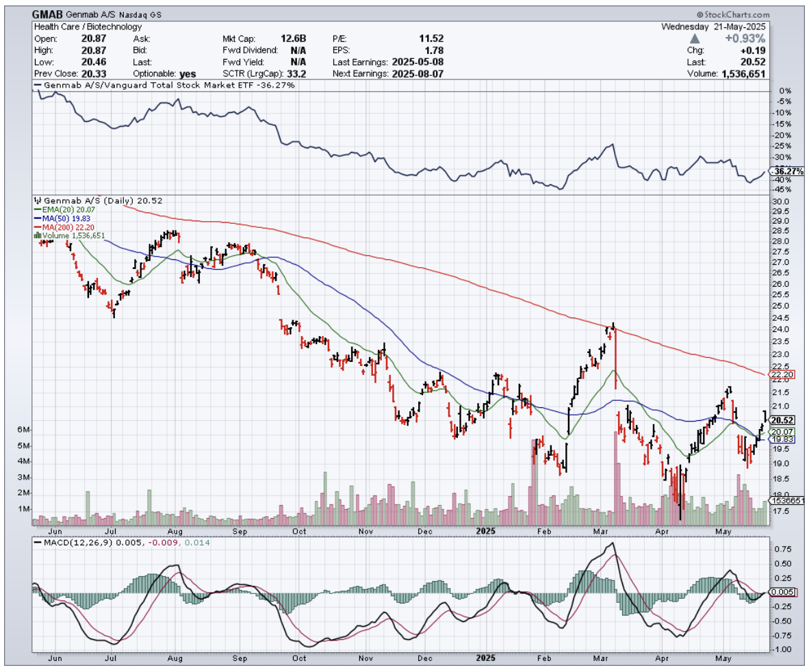Click the GMAB ticker symbol in header
The height and width of the screenshot is (672, 809).
48,14
